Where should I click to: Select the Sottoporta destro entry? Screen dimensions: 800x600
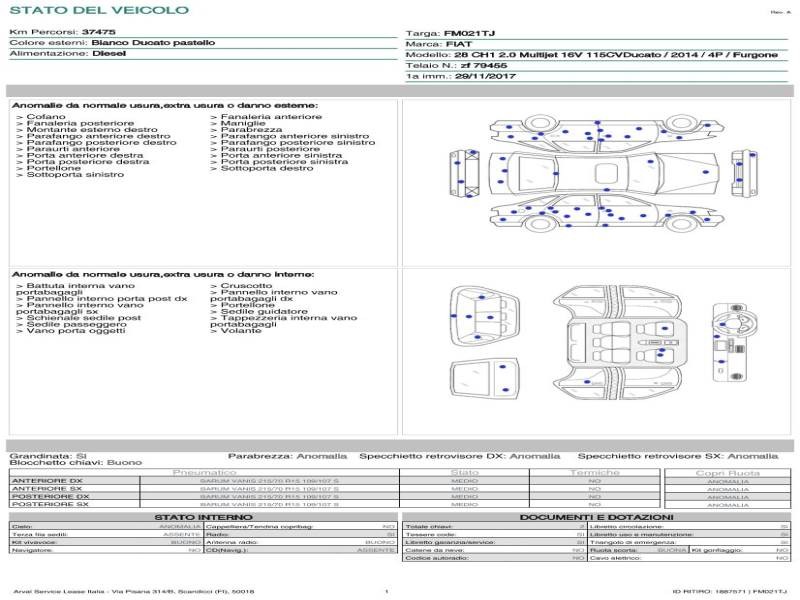coord(262,168)
